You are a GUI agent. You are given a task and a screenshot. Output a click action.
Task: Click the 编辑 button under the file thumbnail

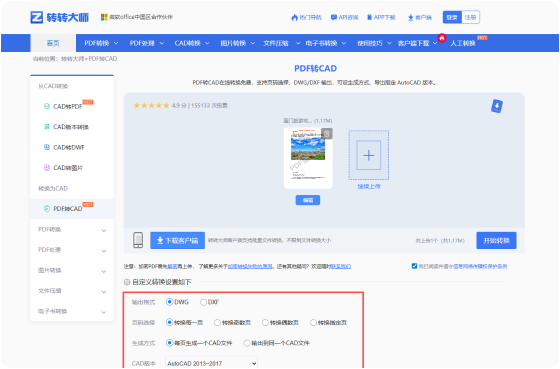[x=308, y=200]
